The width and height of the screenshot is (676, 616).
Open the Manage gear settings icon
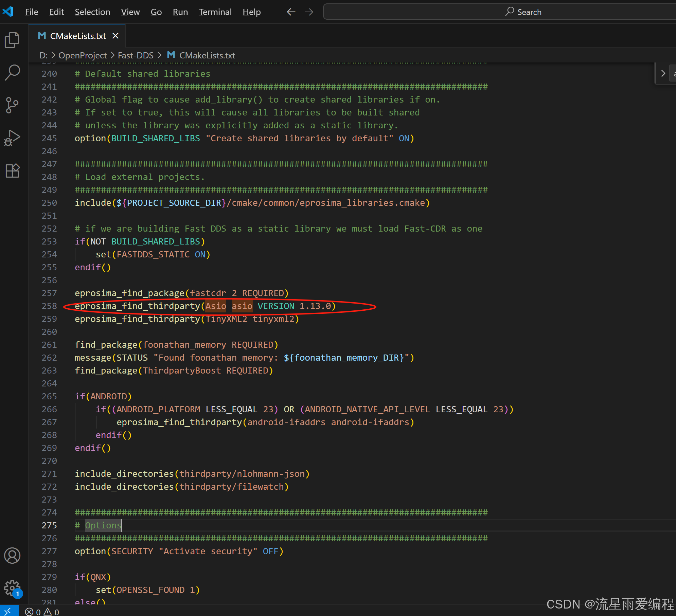(x=12, y=587)
